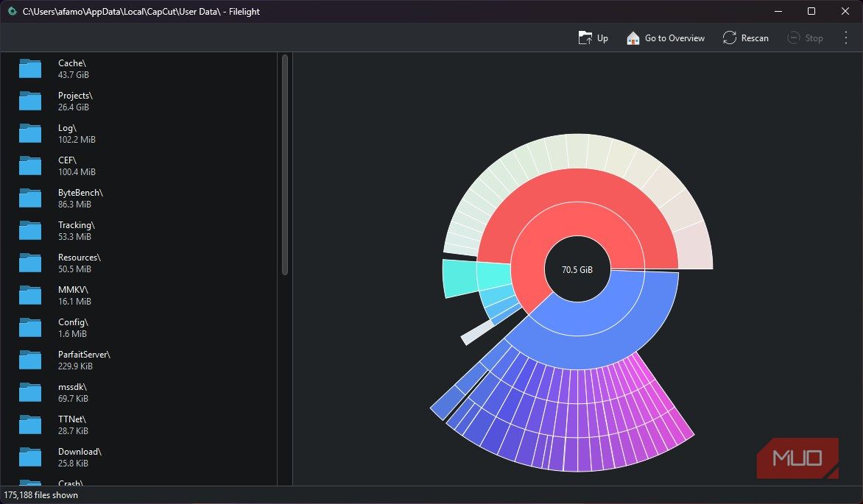The image size is (863, 504).
Task: Select the TTNet folder icon
Action: pyautogui.click(x=30, y=425)
